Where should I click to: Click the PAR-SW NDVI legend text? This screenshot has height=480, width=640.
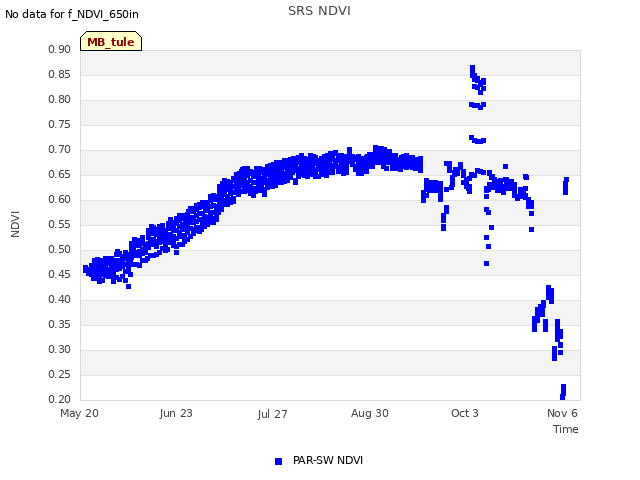pyautogui.click(x=328, y=460)
